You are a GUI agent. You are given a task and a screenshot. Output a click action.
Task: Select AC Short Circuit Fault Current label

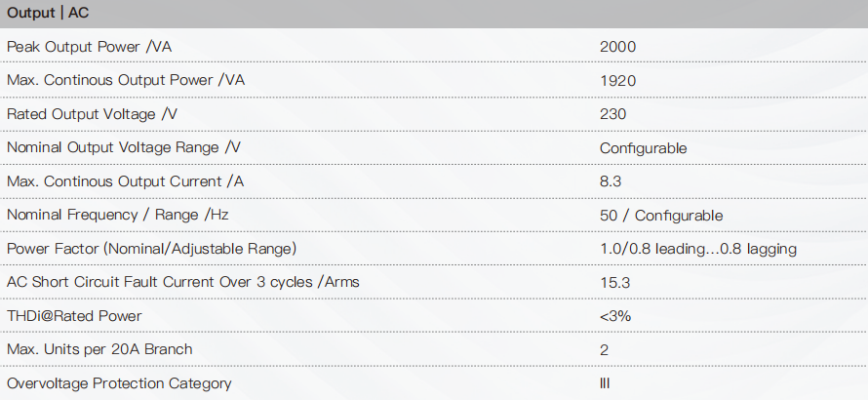[183, 282]
